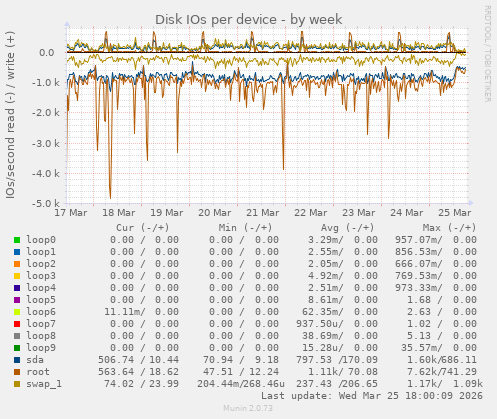Click the loop6 lime legend swatch

point(17,312)
